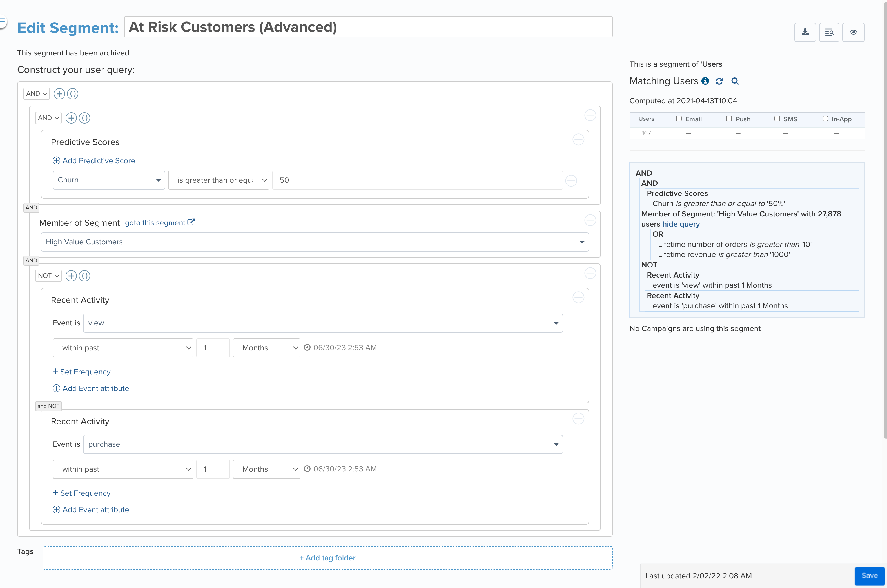Remove the nested AND group with minus
Image resolution: width=887 pixels, height=588 pixels.
pyautogui.click(x=590, y=115)
